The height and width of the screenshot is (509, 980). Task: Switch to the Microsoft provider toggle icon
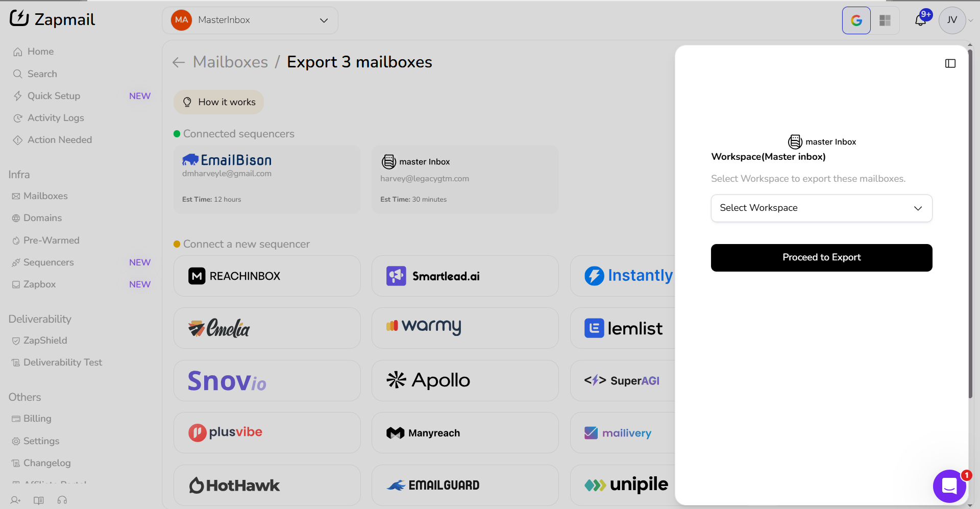(885, 20)
